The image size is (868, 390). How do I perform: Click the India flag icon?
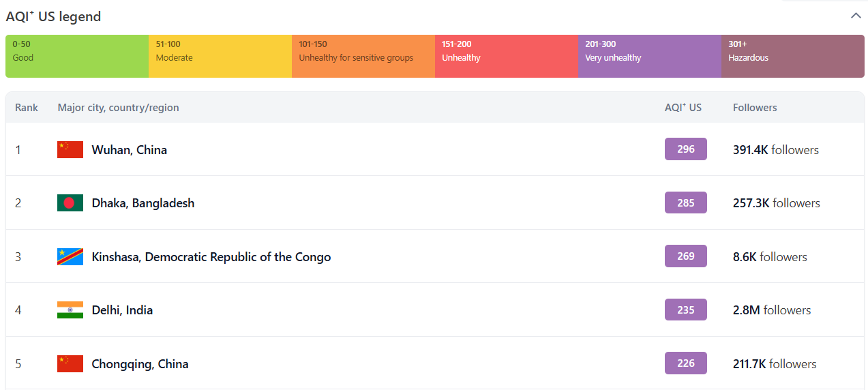[x=70, y=310]
